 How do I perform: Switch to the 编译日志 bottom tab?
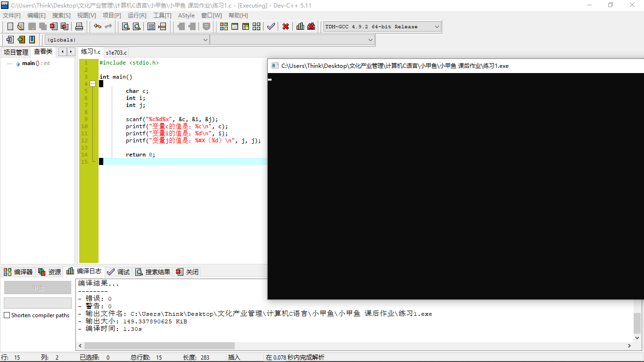coord(84,271)
